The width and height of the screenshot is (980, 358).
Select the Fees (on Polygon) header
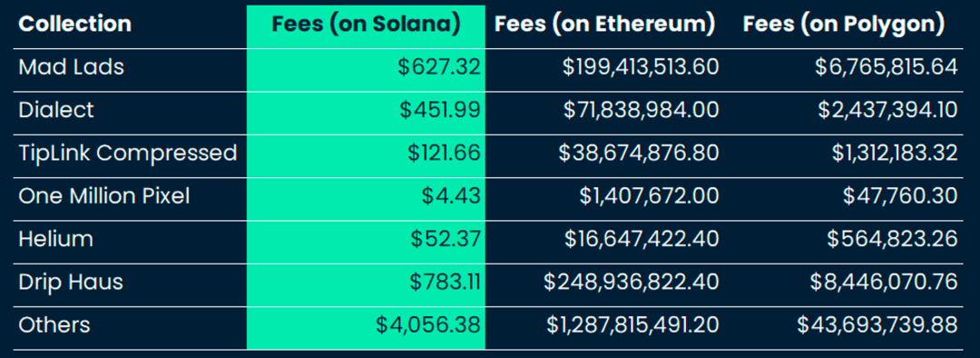coord(843,24)
